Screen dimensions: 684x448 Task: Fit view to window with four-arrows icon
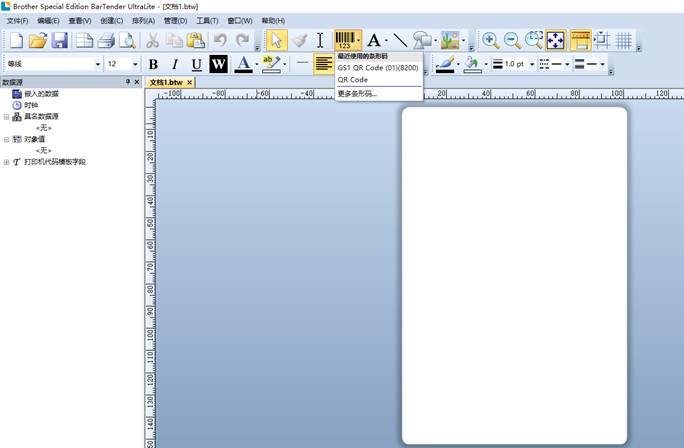coord(555,41)
